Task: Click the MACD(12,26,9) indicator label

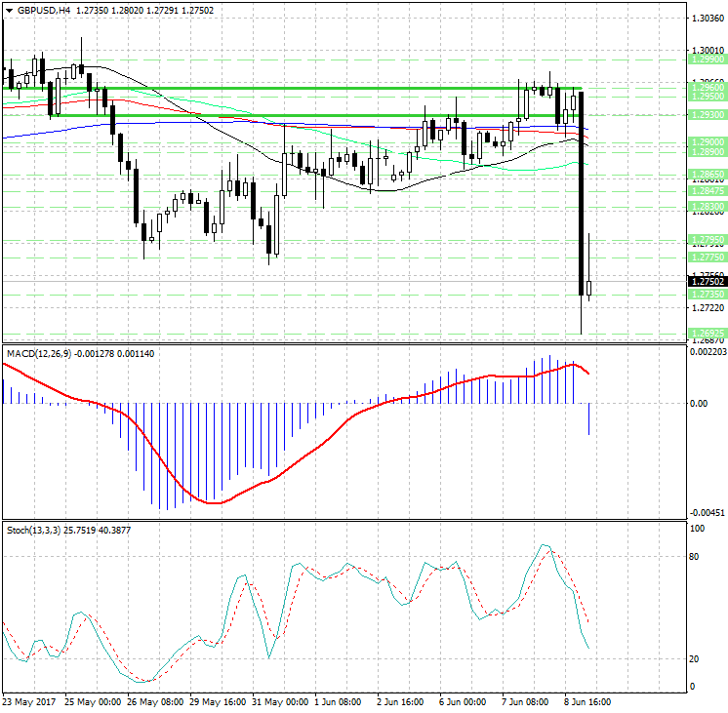Action: [39, 354]
